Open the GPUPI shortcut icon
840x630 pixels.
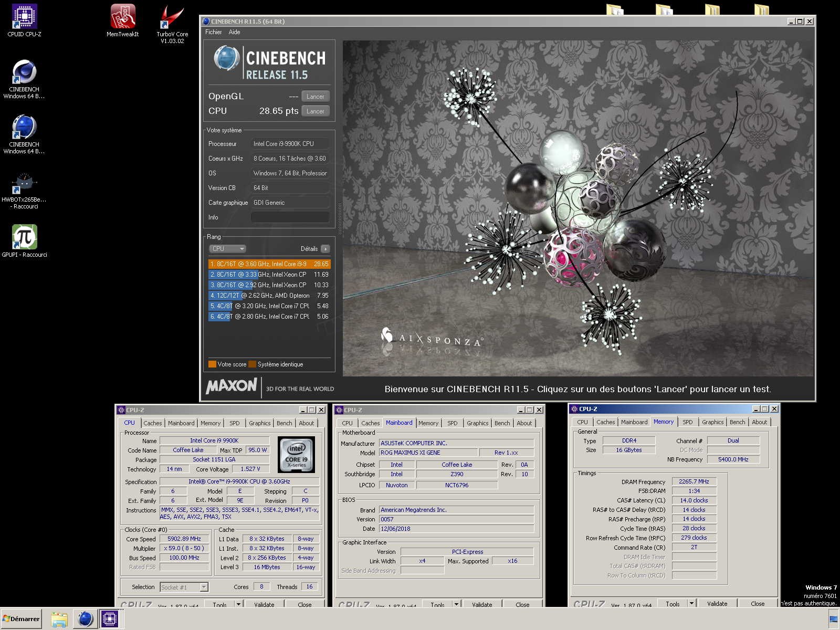(24, 241)
